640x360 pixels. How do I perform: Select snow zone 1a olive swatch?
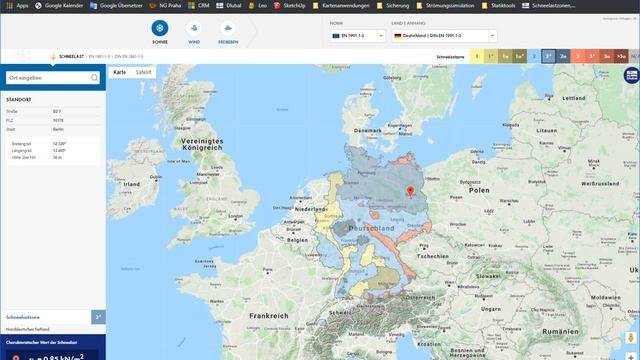(x=505, y=56)
